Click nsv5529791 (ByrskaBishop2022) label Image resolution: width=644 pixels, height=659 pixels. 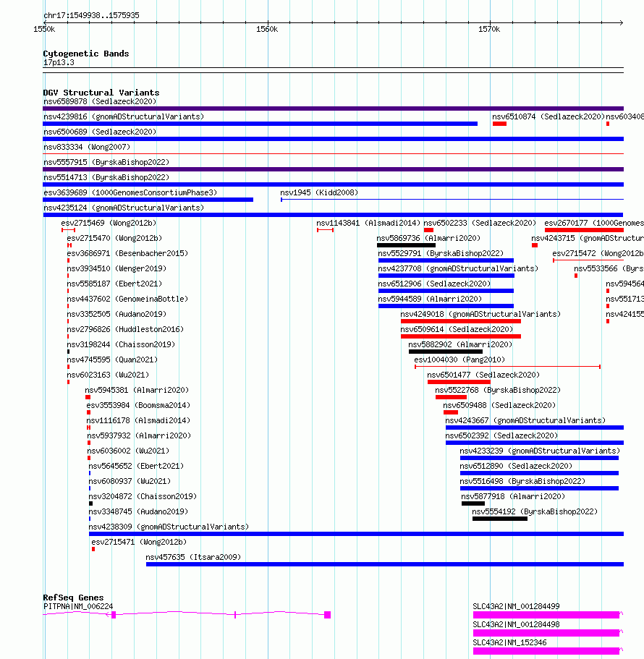pos(441,253)
